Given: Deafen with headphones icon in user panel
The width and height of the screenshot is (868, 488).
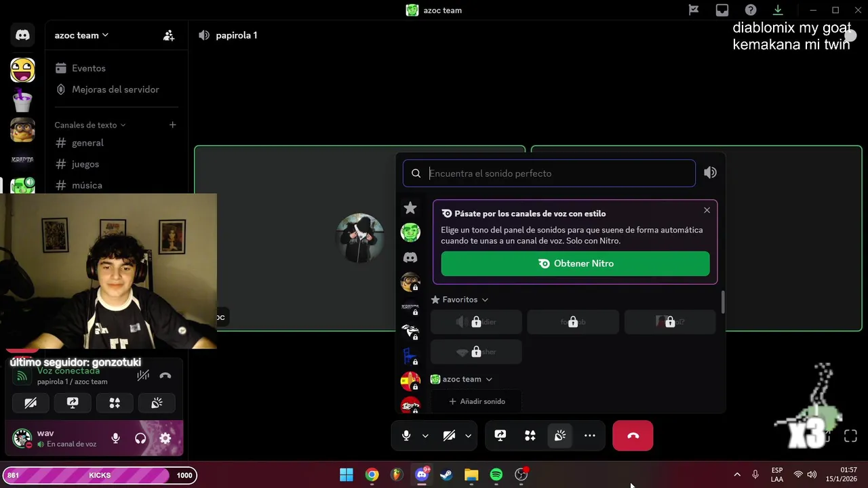Looking at the screenshot, I should pos(140,439).
